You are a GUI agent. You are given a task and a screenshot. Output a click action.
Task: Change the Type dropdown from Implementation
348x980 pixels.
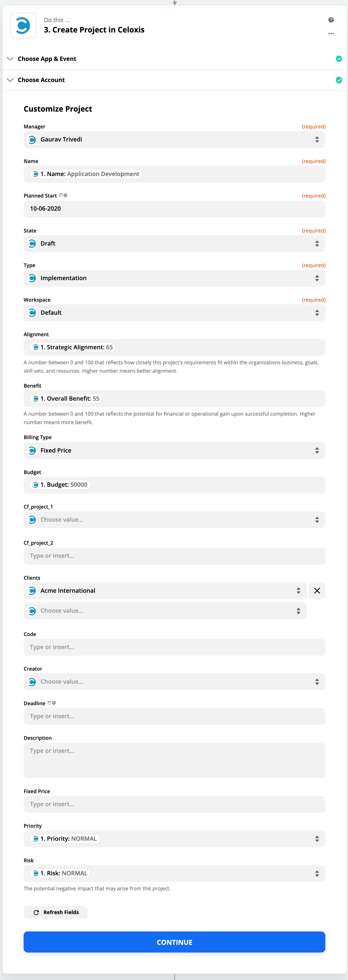[x=174, y=278]
